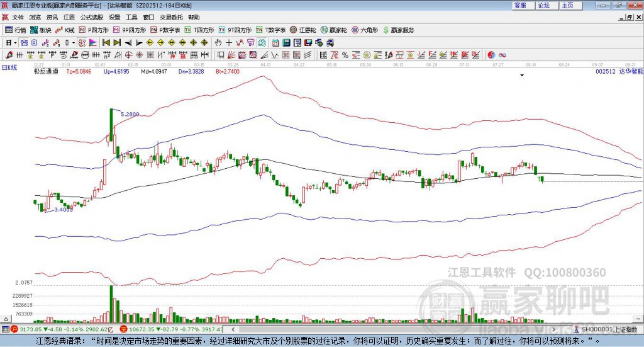Click the Bt=2.7400 indicator value
The width and height of the screenshot is (644, 347).
point(228,71)
